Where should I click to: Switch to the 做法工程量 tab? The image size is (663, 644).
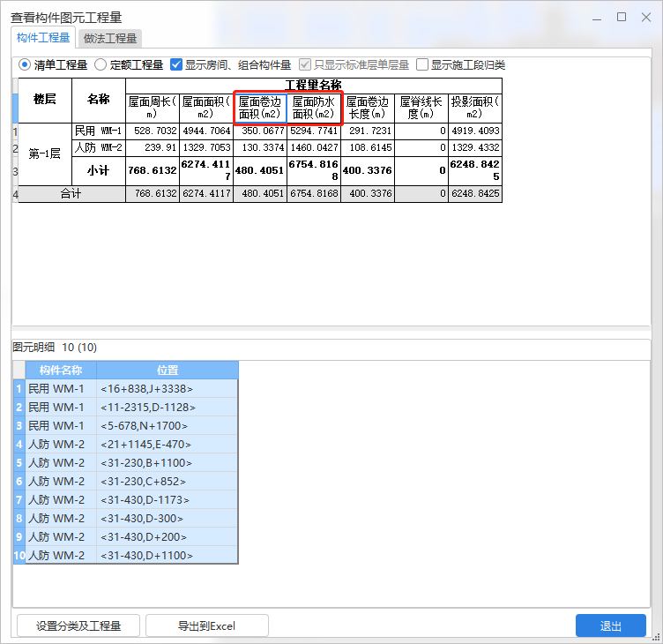110,38
